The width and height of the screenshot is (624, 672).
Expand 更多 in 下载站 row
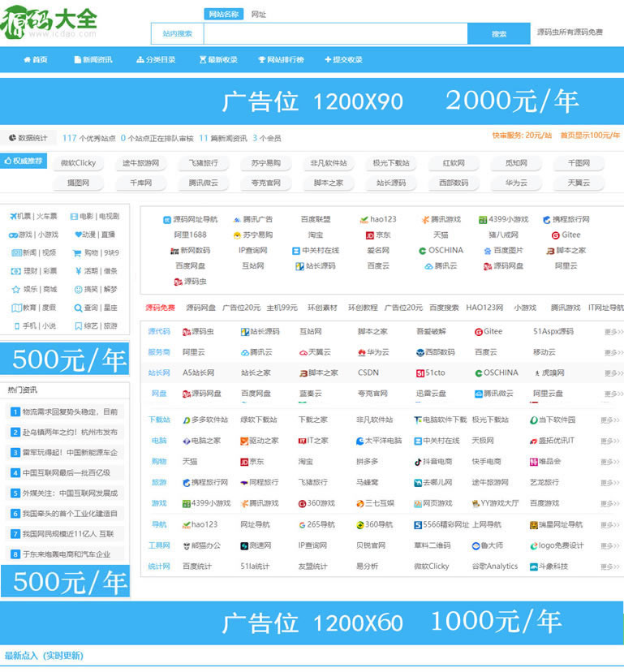click(610, 420)
